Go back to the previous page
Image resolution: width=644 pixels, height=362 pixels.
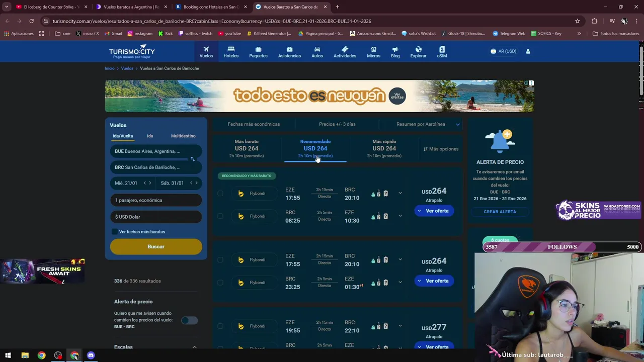pos(8,21)
